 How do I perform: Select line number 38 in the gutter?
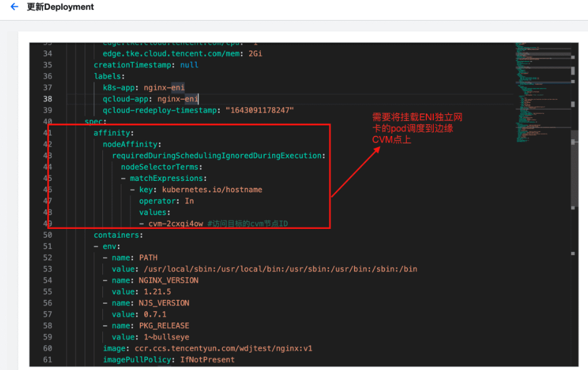pos(47,99)
